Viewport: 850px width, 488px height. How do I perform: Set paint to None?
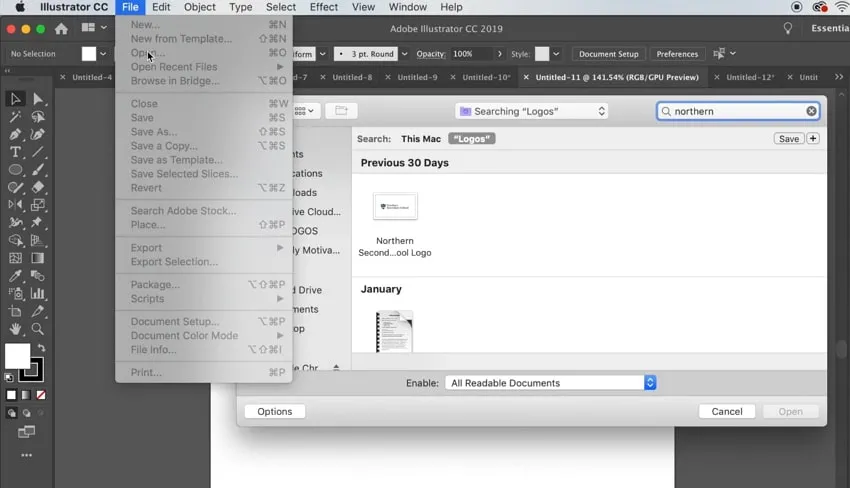(x=41, y=395)
